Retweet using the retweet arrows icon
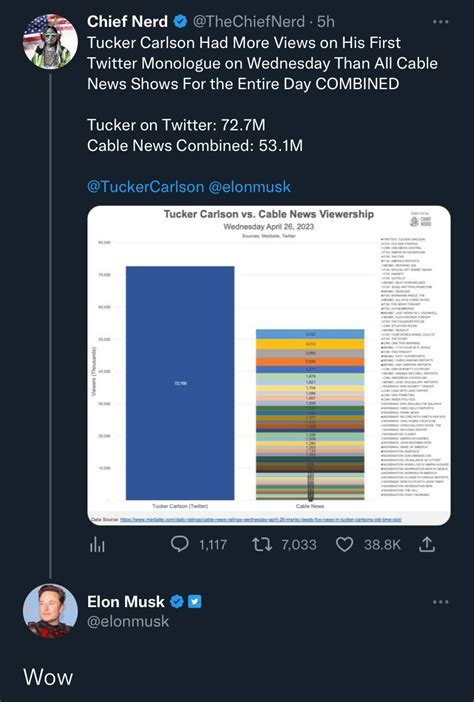This screenshot has height=702, width=474. click(261, 544)
